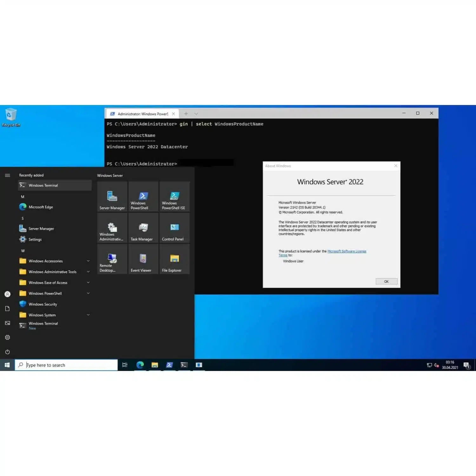Click letter M header in app list
Viewport: 476px width, 476px height.
click(23, 197)
